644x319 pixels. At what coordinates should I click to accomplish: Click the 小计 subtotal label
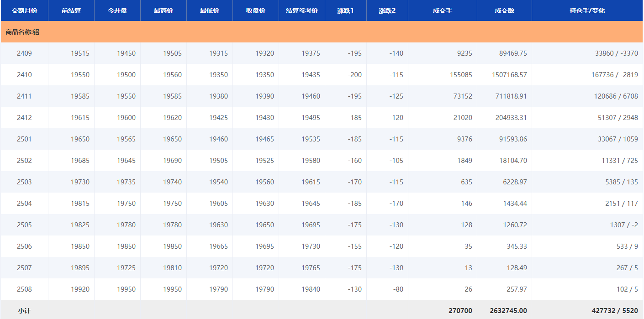click(24, 311)
